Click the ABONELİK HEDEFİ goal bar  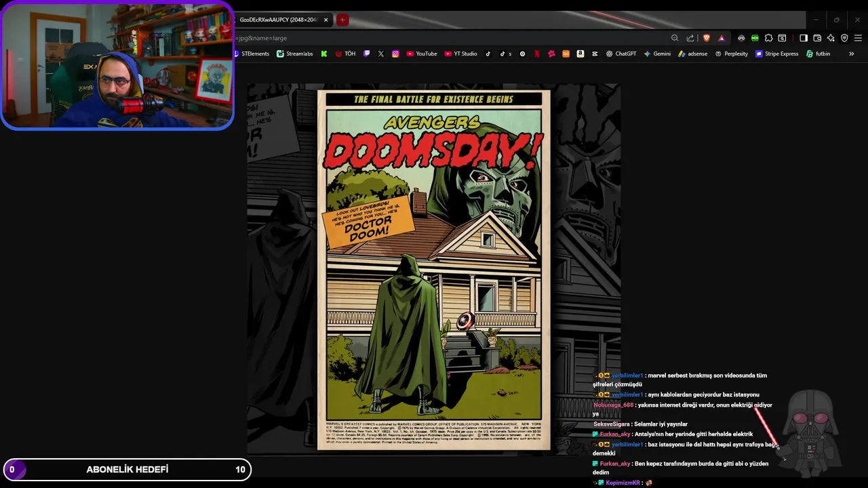coord(127,469)
